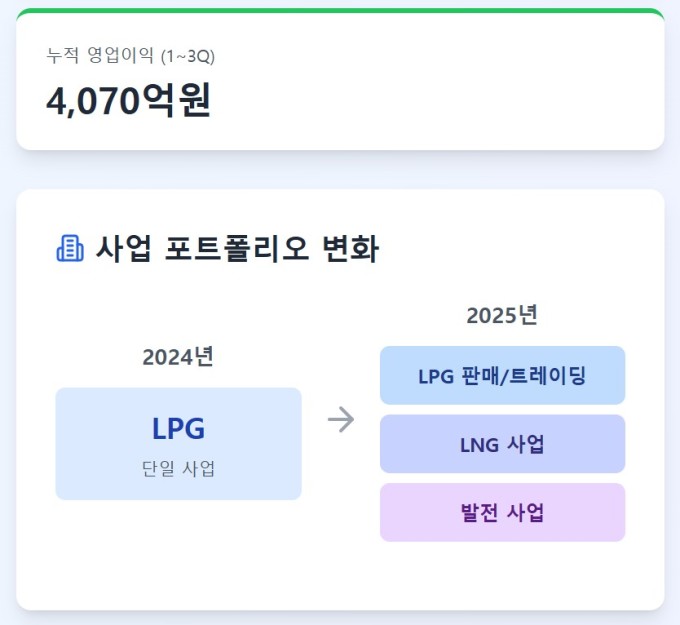Click the 단일 사업 subtitle text
Viewport: 680px width, 625px height.
click(x=178, y=469)
